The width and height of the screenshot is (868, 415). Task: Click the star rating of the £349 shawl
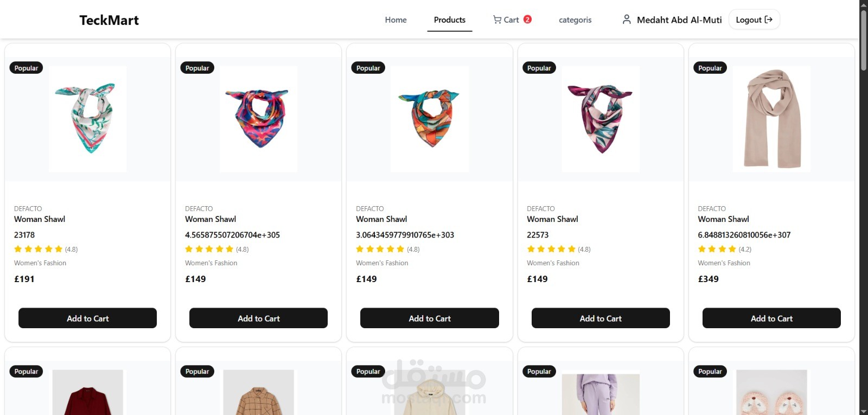(717, 249)
